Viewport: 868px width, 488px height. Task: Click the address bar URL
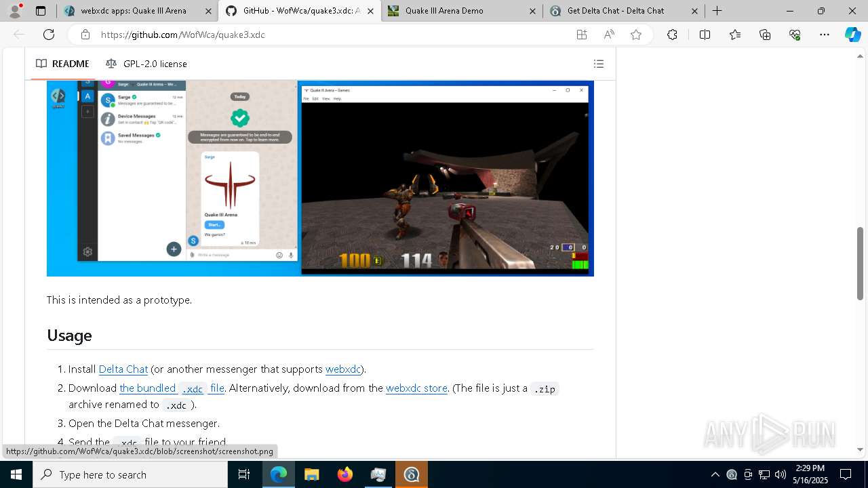pyautogui.click(x=183, y=35)
